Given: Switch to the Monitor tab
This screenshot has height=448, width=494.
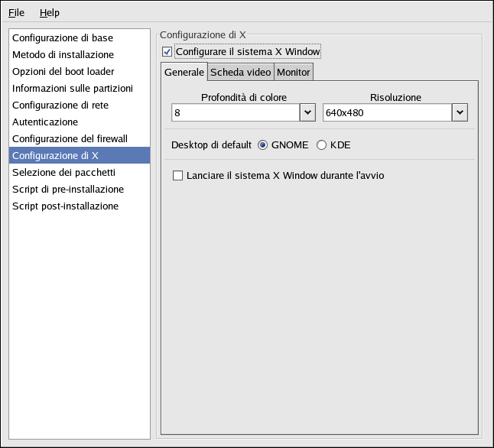Looking at the screenshot, I should coord(294,73).
